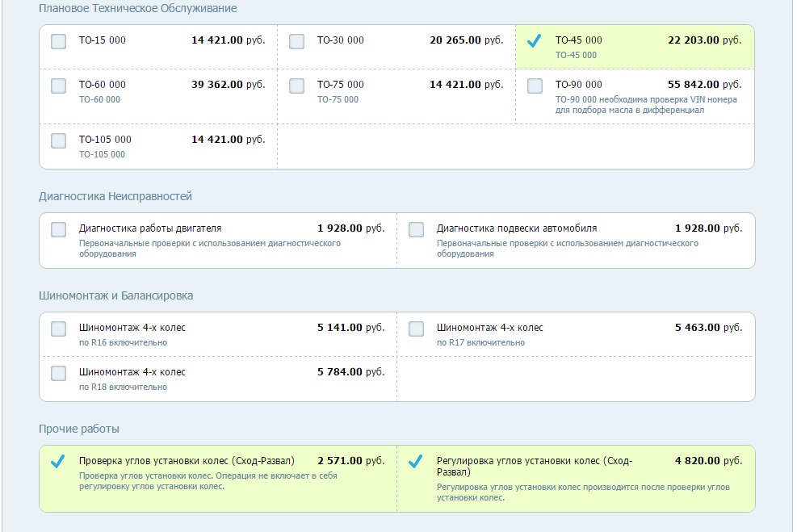Click the 55 842.00 руб. price
The height and width of the screenshot is (532, 797).
click(x=704, y=84)
